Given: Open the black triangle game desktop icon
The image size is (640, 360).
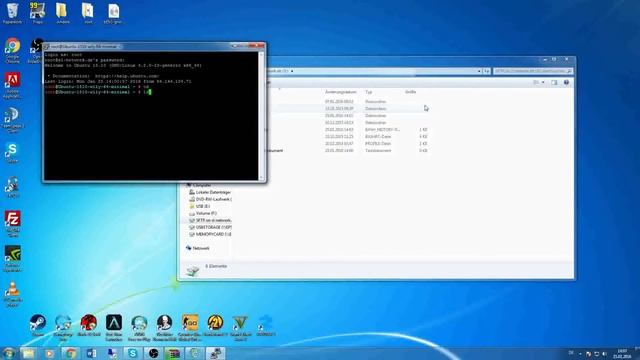Looking at the screenshot, I should (x=114, y=327).
